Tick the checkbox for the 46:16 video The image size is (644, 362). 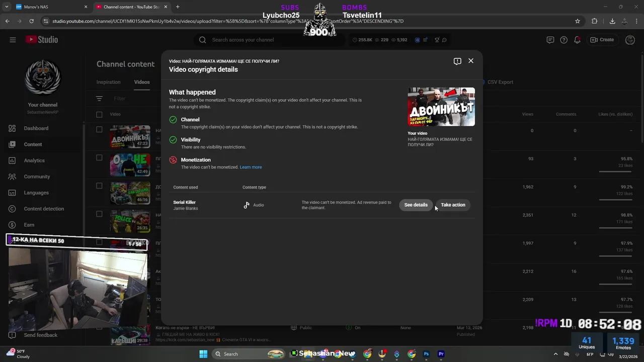tap(99, 186)
